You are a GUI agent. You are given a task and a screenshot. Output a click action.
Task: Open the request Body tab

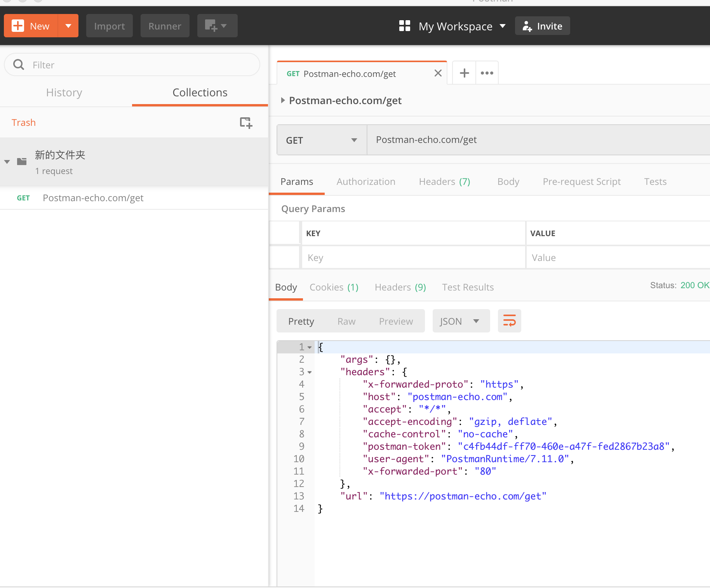pyautogui.click(x=508, y=181)
